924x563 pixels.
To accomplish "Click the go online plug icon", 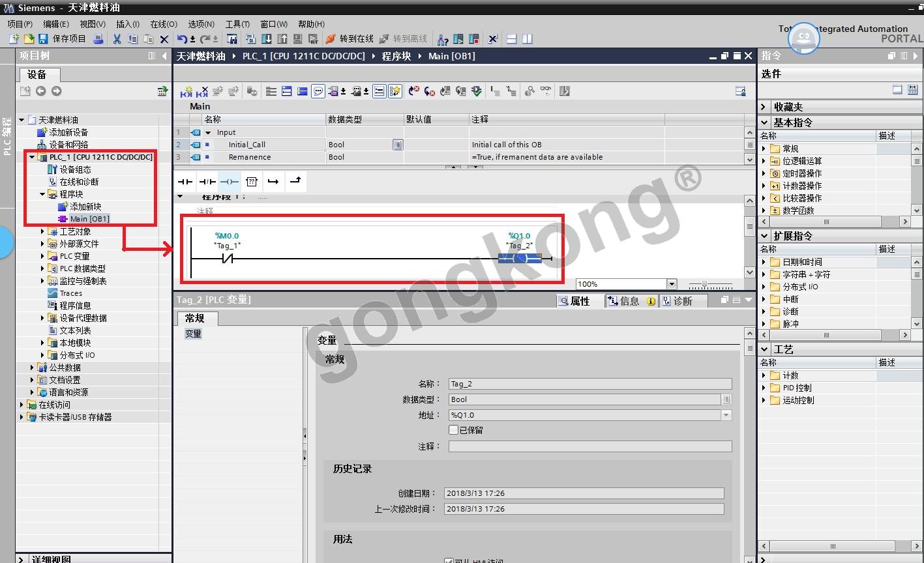I will coord(331,39).
